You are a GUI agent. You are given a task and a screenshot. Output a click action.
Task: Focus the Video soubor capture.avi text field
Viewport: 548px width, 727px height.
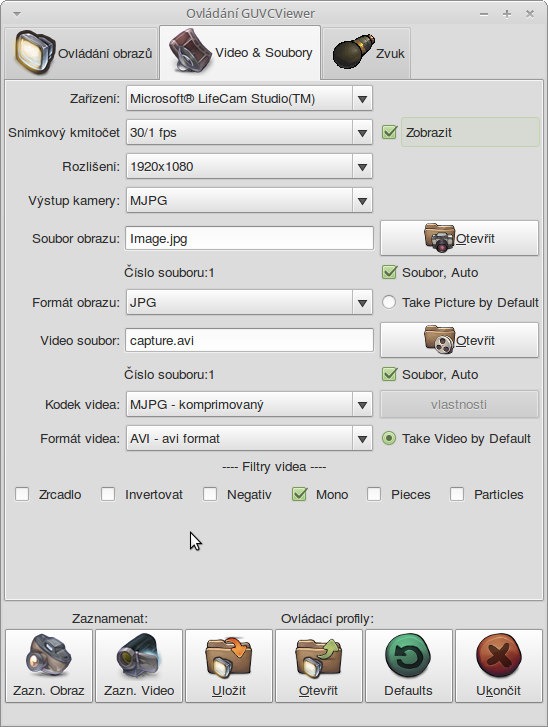[249, 340]
